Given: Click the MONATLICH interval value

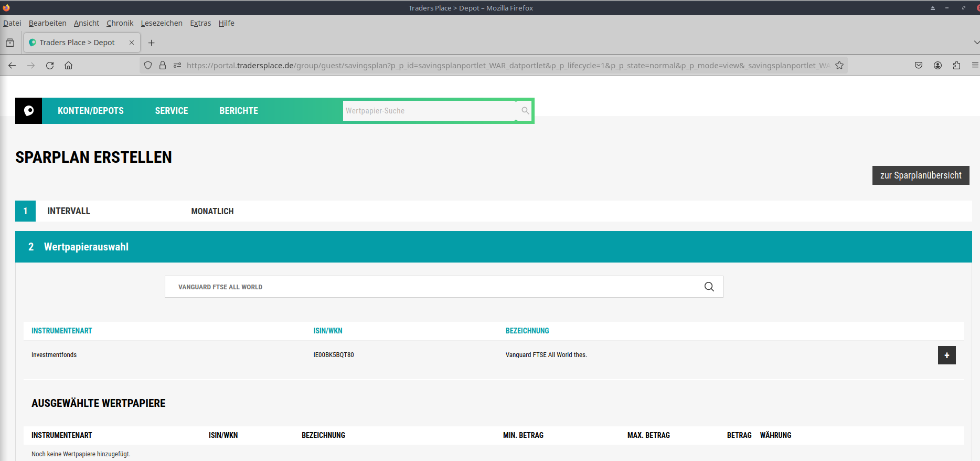Looking at the screenshot, I should (x=212, y=211).
